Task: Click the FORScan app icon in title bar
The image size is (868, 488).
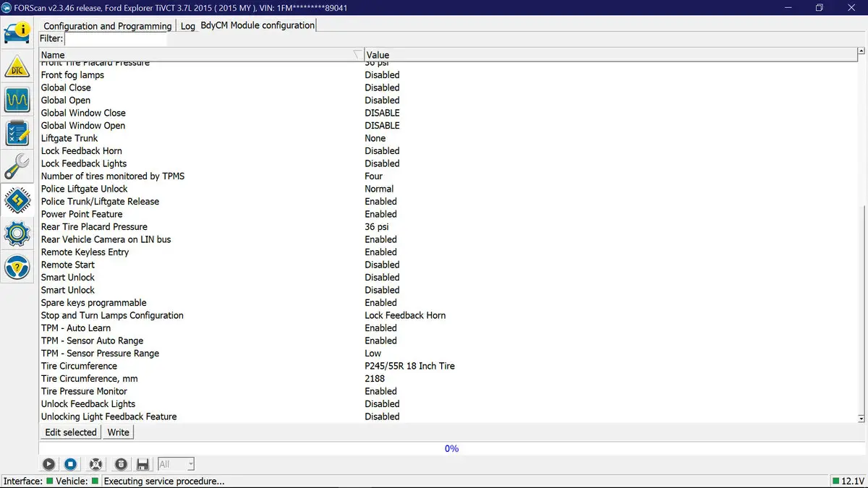Action: [x=7, y=7]
